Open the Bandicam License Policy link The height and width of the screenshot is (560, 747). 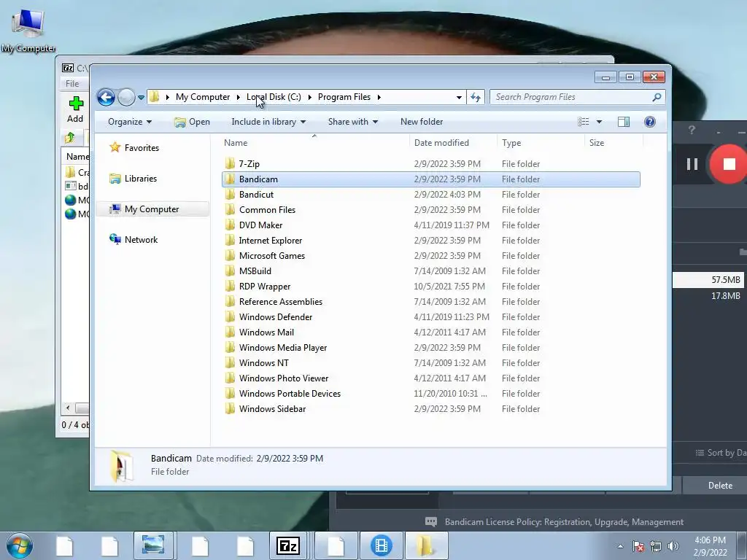(564, 522)
